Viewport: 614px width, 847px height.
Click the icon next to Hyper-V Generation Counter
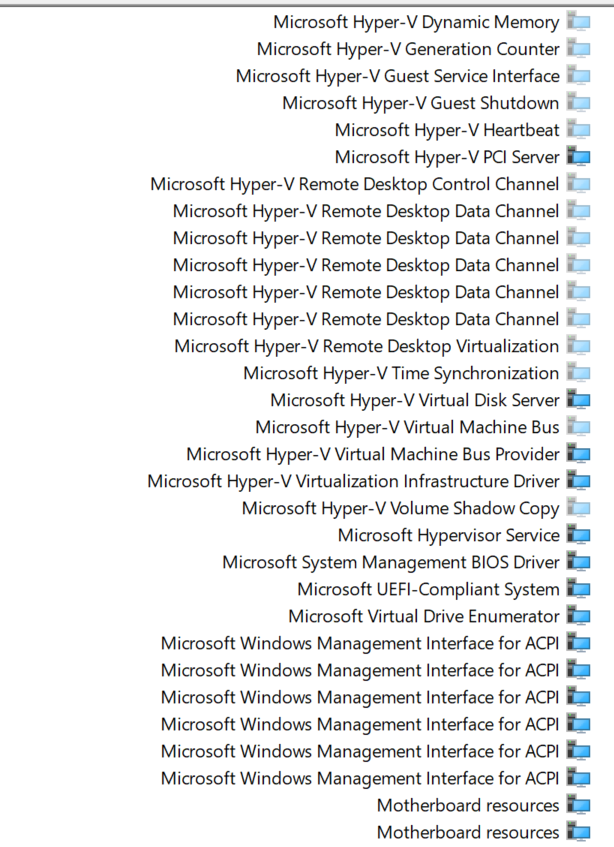tap(578, 48)
